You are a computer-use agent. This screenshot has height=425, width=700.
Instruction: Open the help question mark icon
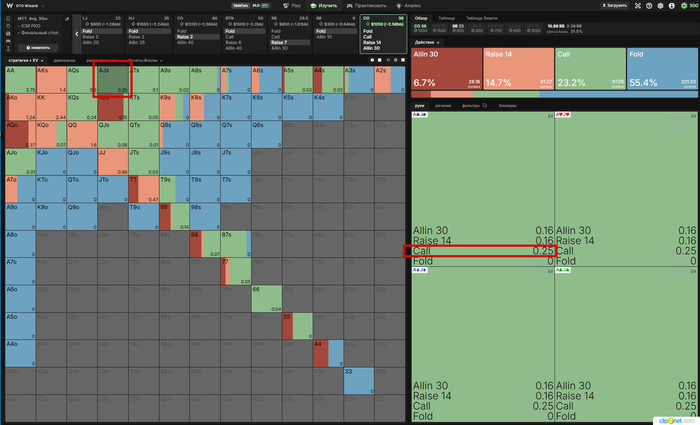[x=649, y=6]
